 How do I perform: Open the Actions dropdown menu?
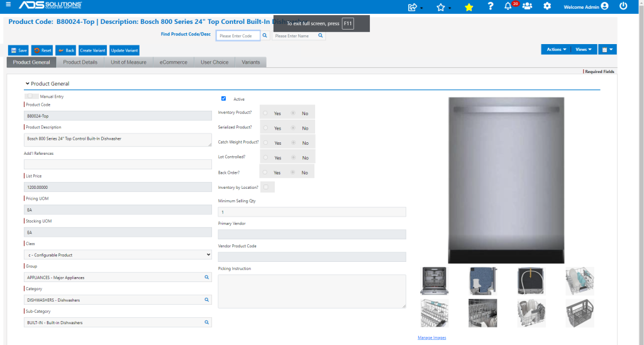556,49
